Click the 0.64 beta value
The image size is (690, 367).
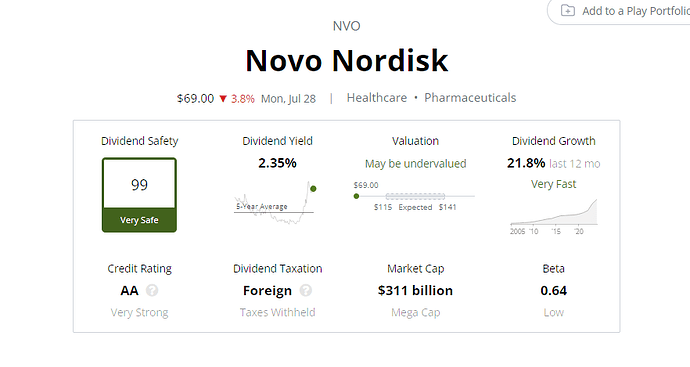pos(554,290)
